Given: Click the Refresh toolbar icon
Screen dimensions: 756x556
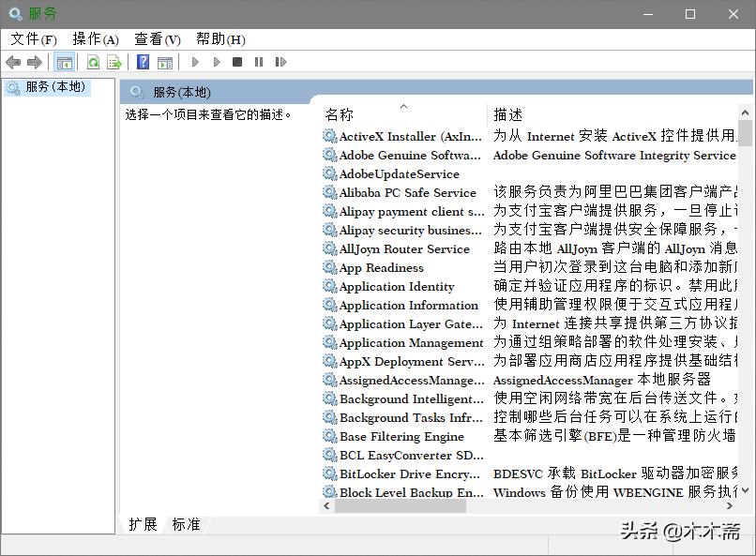Looking at the screenshot, I should (x=93, y=62).
